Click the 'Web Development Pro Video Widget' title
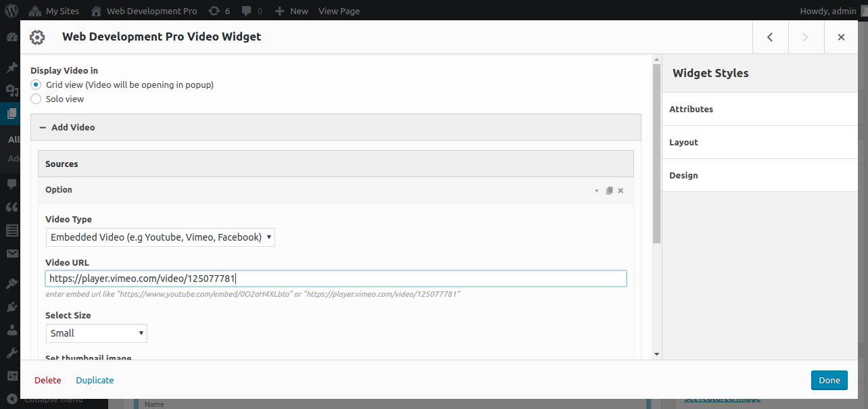Screen dimensions: 868x409 [x=162, y=37]
